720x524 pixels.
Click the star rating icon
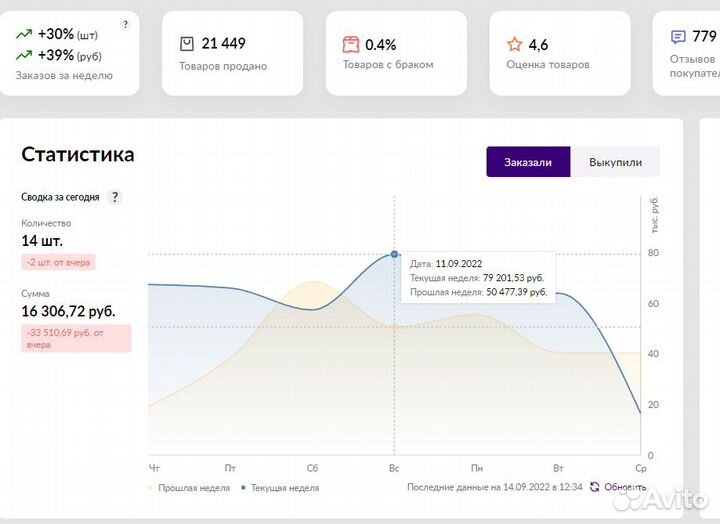pos(515,44)
